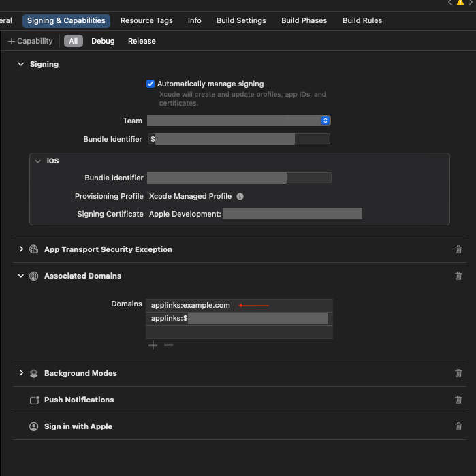Click Apple Development signing certificate text

tap(185, 214)
